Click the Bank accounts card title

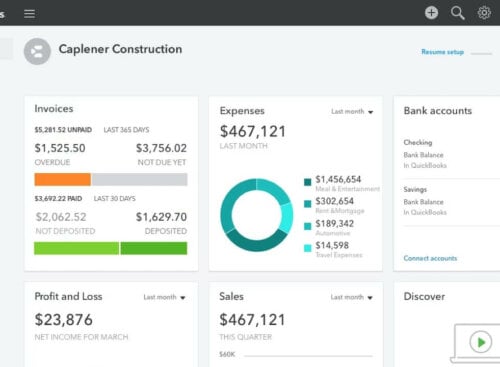438,111
